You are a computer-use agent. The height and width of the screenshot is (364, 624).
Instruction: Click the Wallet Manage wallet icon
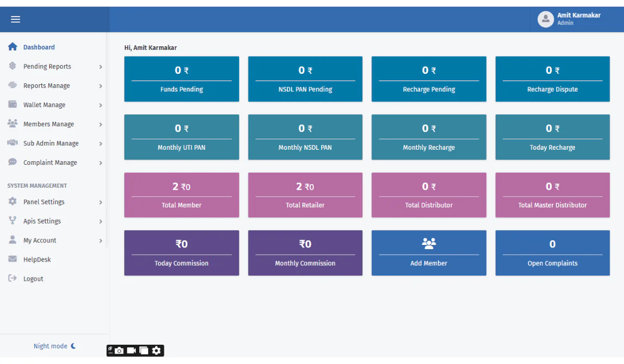(x=12, y=105)
